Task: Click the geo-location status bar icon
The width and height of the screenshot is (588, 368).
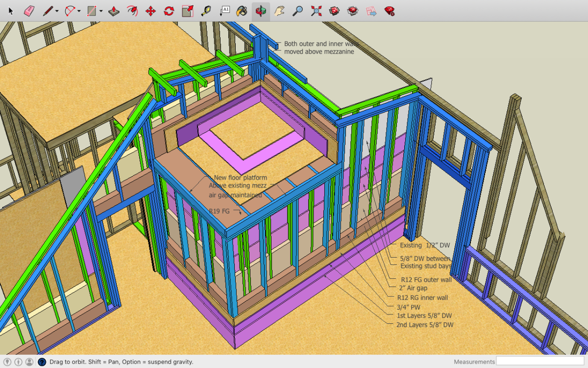Action: pos(8,362)
